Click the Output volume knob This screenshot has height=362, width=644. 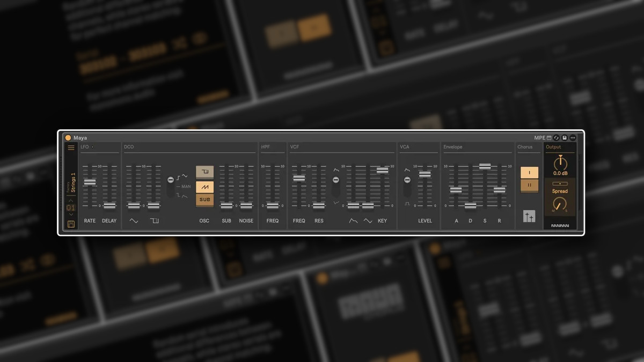tap(560, 163)
